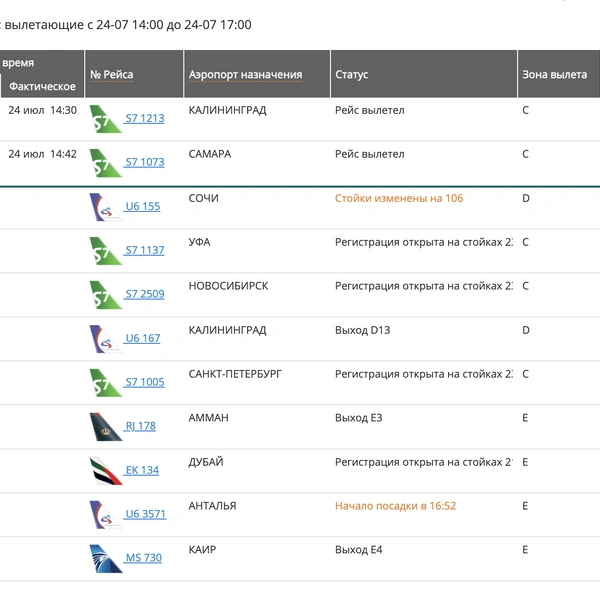The width and height of the screenshot is (600, 600).
Task: Sort by Аэропорт назначения column header
Action: 245,75
